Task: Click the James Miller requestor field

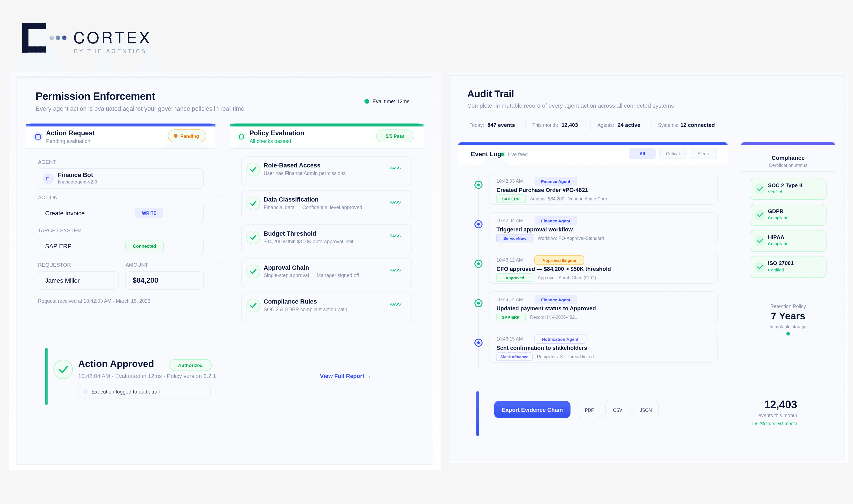Action: [x=78, y=280]
